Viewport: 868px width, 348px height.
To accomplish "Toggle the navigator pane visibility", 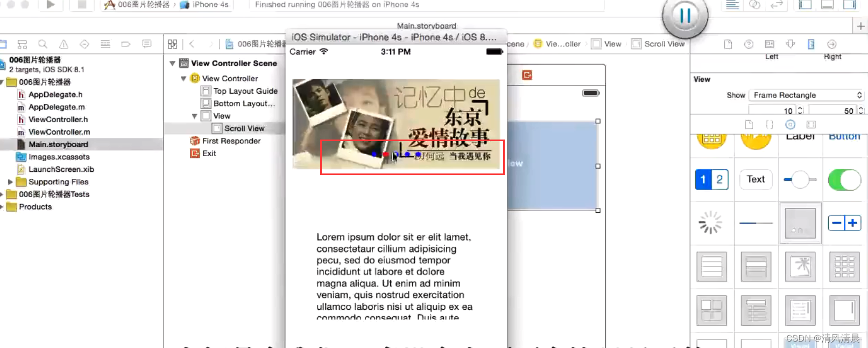I will pyautogui.click(x=805, y=5).
